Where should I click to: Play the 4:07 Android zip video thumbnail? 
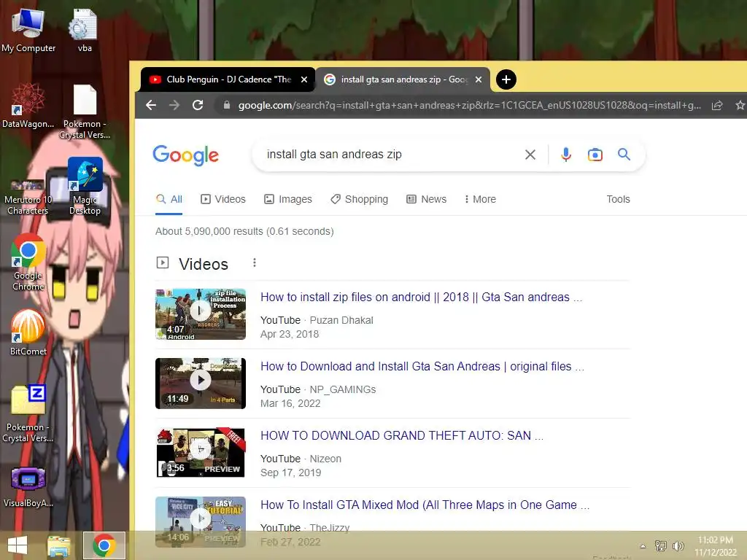(201, 314)
